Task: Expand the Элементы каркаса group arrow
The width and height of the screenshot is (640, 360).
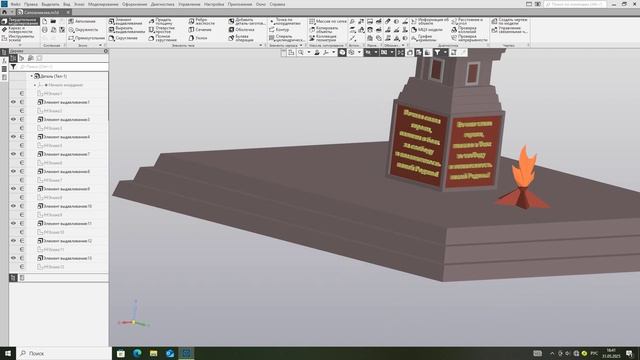Action: tap(301, 45)
